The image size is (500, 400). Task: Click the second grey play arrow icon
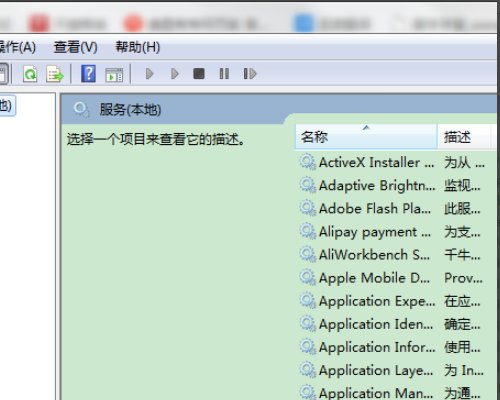point(175,74)
